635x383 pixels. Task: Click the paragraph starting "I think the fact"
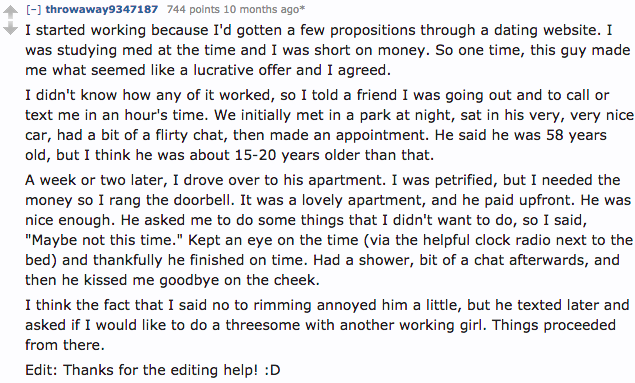[x=327, y=325]
